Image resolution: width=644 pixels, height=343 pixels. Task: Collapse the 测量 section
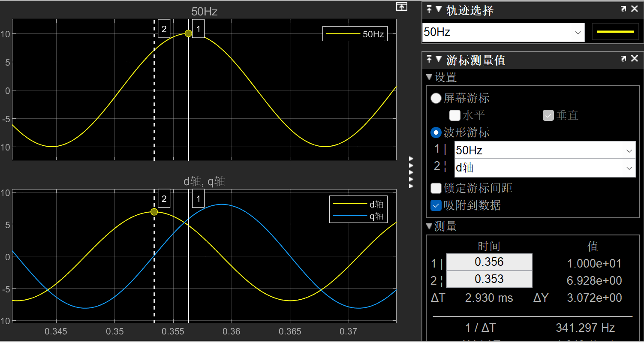(x=429, y=226)
